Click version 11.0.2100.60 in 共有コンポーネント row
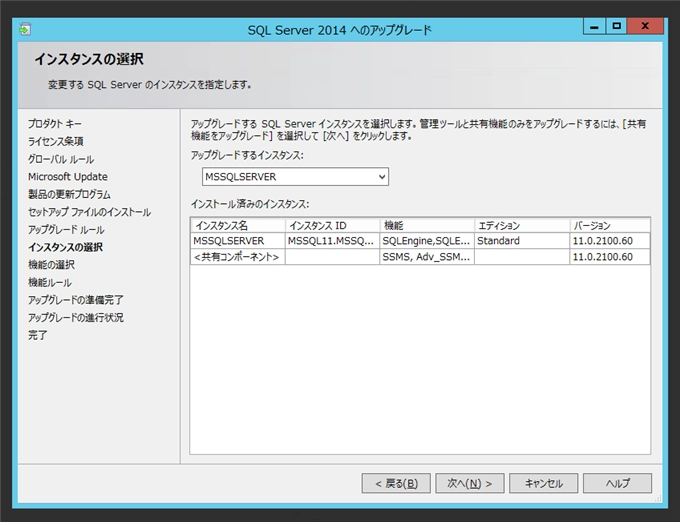Image resolution: width=680 pixels, height=522 pixels. [x=610, y=257]
